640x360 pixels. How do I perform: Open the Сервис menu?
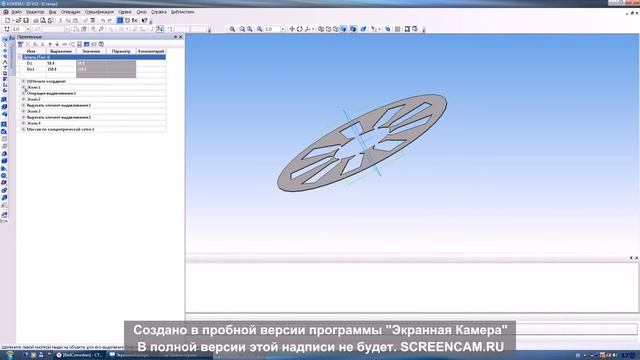125,12
